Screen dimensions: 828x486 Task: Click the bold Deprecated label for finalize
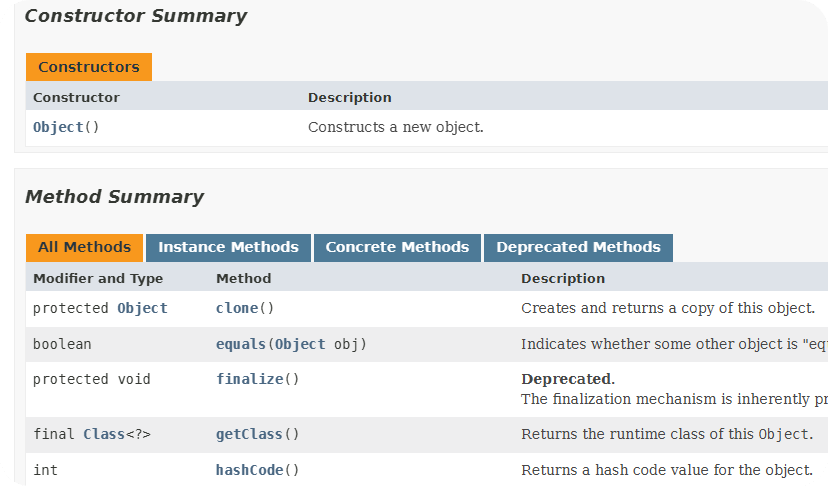(x=566, y=379)
